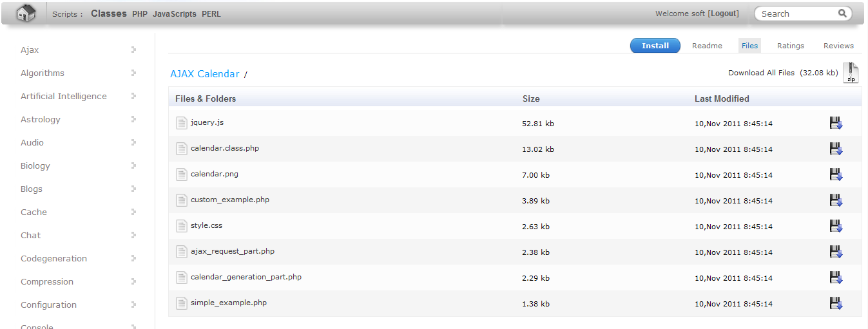868x329 pixels.
Task: Download calendar_generation_part.php with save icon
Action: click(x=836, y=277)
